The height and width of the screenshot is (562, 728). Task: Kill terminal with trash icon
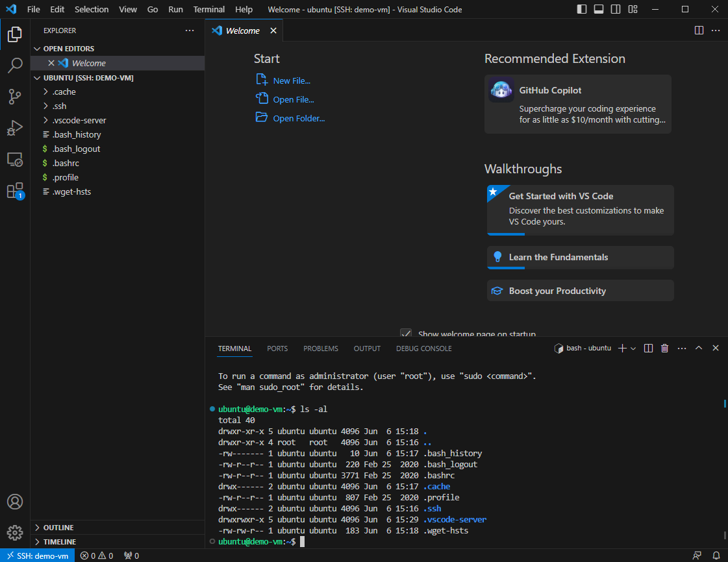pyautogui.click(x=665, y=348)
